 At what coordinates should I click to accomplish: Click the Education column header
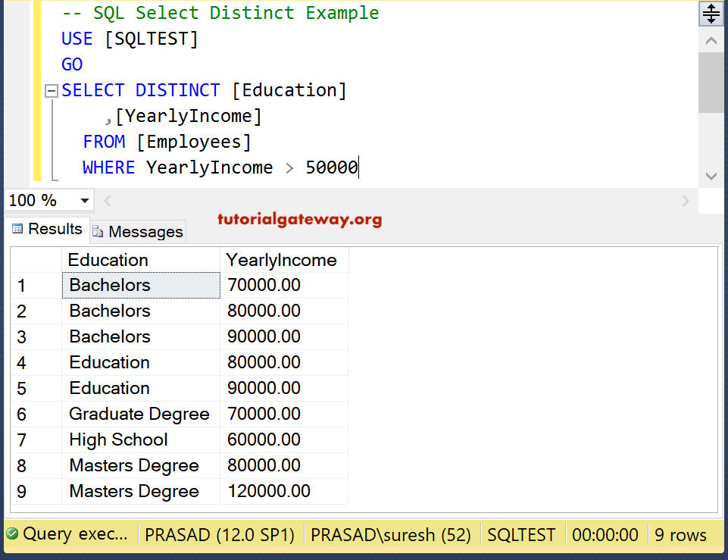108,259
